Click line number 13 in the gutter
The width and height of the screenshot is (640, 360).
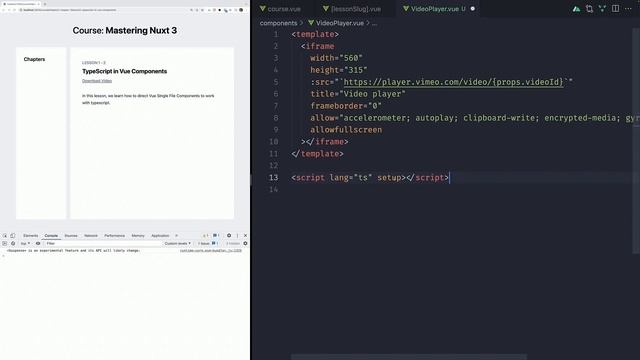click(273, 178)
